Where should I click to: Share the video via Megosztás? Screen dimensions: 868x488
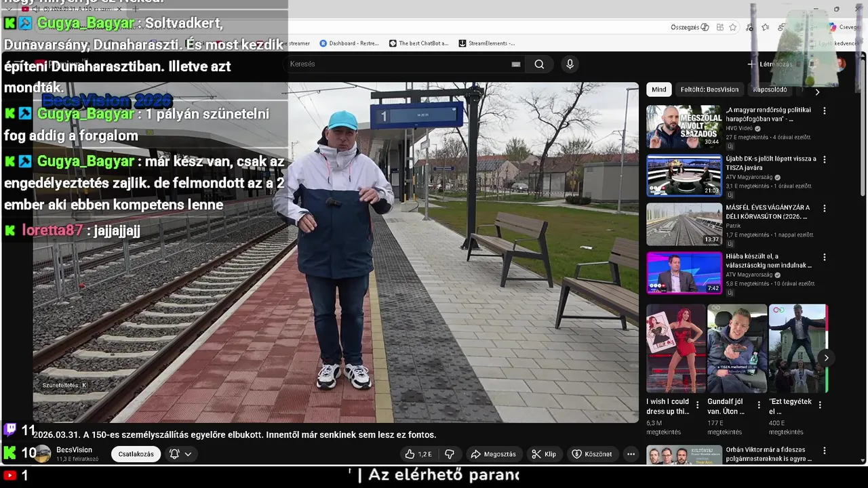493,454
